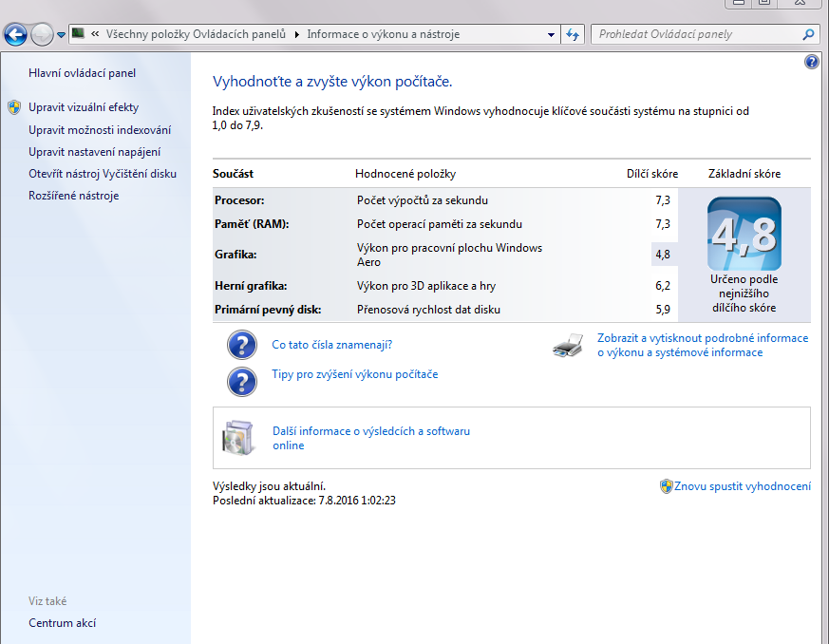Click the software box icon
Viewport: 829px width, 644px height.
pyautogui.click(x=238, y=438)
